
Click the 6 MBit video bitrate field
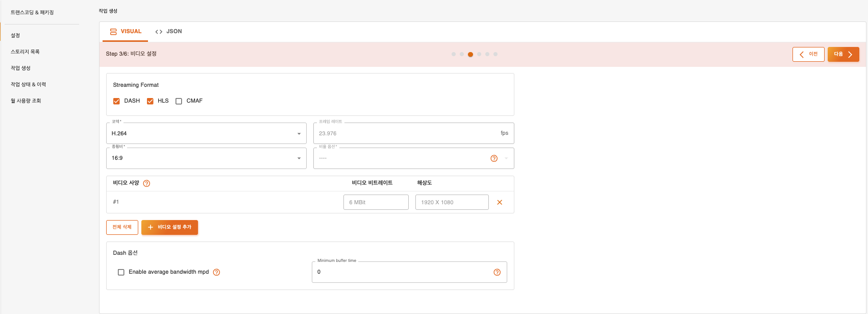[376, 202]
